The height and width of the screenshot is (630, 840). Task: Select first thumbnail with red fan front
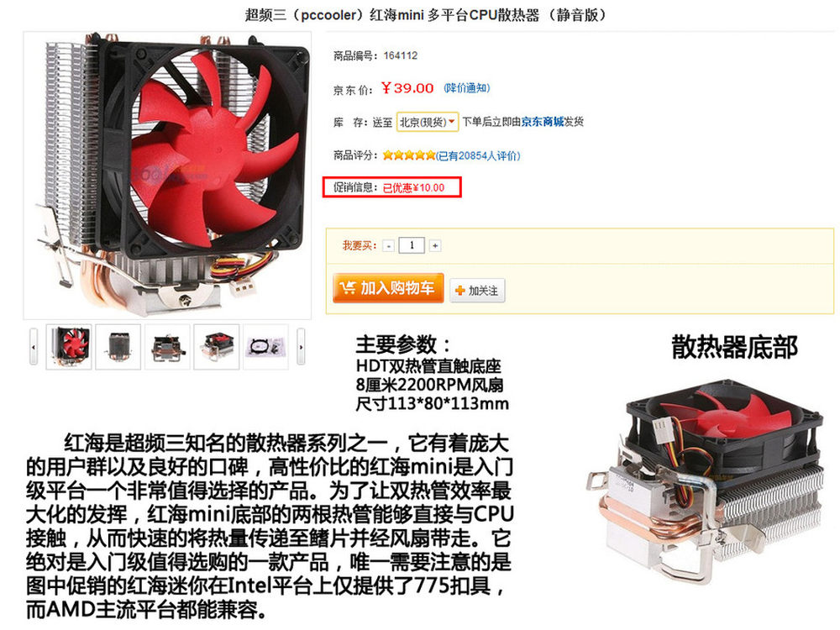(x=69, y=347)
